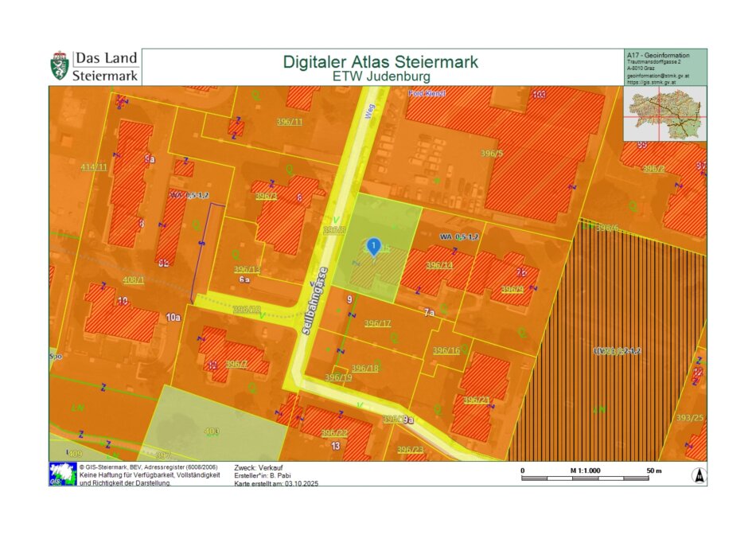Select parcel label 396/3
This screenshot has height=535, width=756.
tap(266, 196)
